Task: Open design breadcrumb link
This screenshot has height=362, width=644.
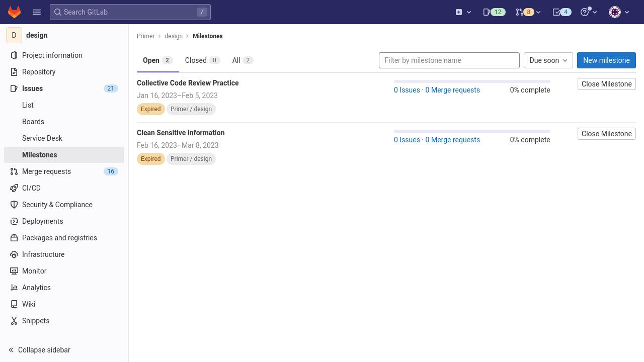Action: [174, 36]
